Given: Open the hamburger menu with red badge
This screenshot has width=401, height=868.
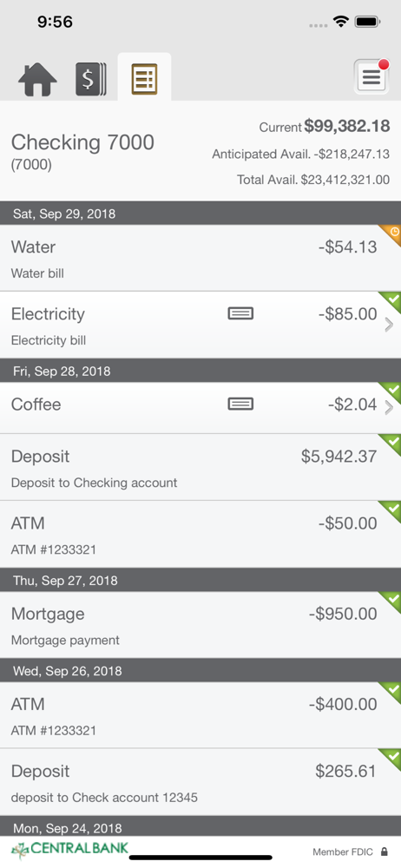Looking at the screenshot, I should [x=371, y=76].
